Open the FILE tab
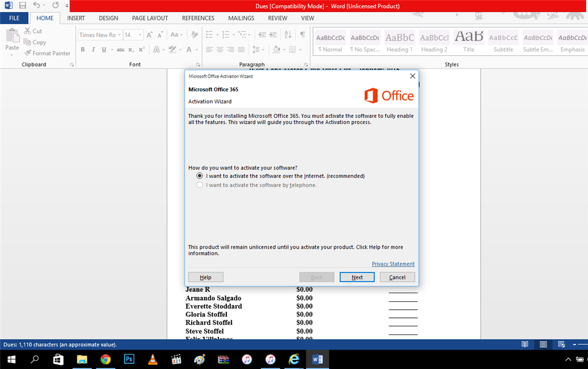The image size is (588, 369). (x=14, y=18)
